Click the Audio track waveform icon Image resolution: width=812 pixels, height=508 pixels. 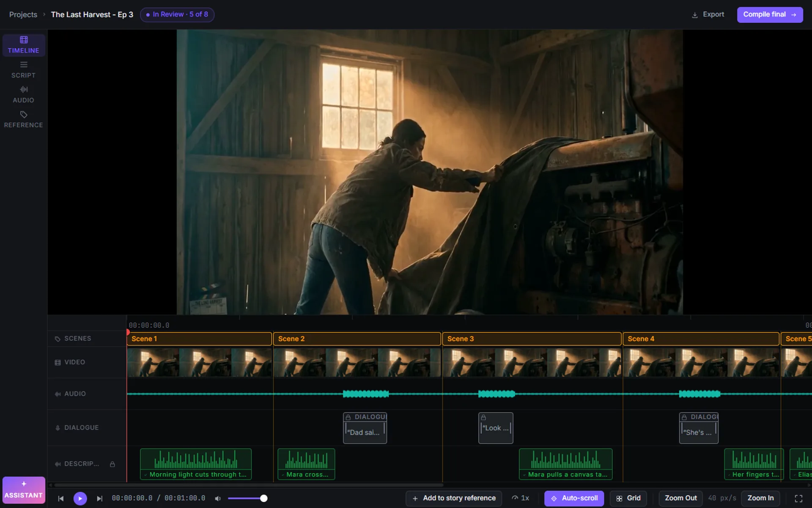pos(58,394)
